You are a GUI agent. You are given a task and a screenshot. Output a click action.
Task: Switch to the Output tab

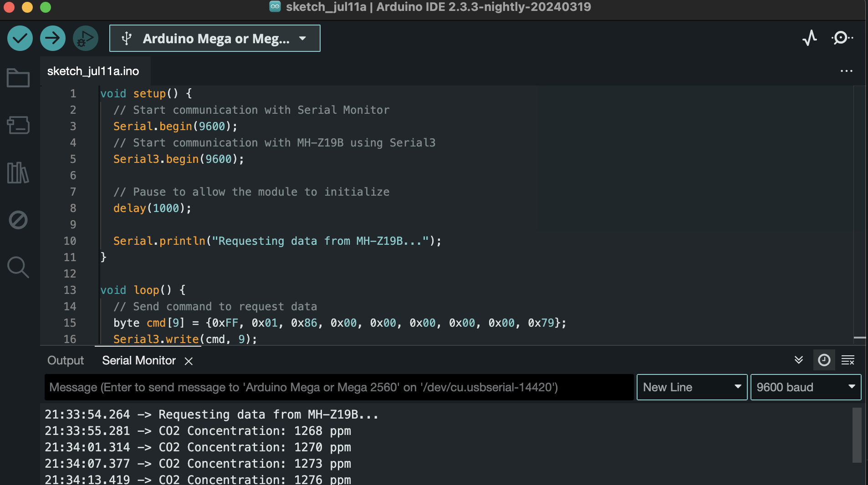[66, 361]
